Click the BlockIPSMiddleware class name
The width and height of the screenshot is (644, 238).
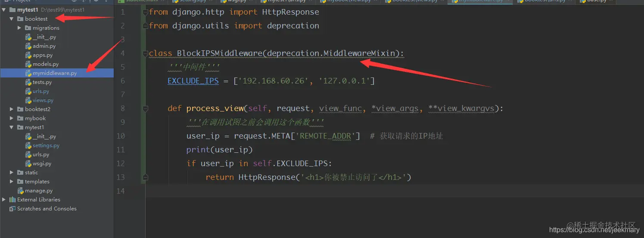tap(219, 53)
